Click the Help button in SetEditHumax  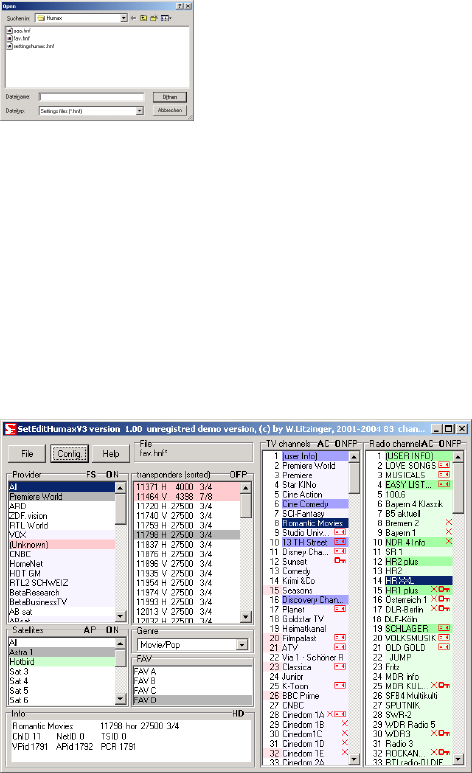tap(111, 454)
